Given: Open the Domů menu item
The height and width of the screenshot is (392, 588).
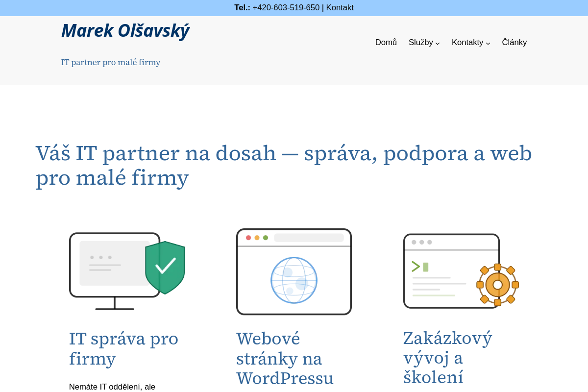Looking at the screenshot, I should [386, 43].
